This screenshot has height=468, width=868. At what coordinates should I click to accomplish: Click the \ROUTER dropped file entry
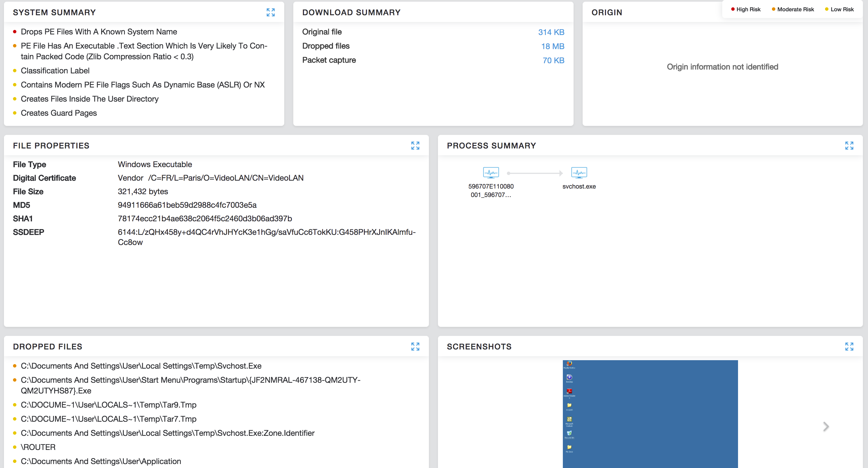point(38,447)
